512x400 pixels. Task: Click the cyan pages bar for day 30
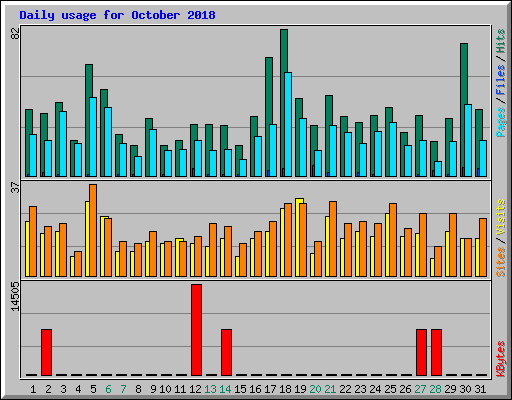point(468,140)
